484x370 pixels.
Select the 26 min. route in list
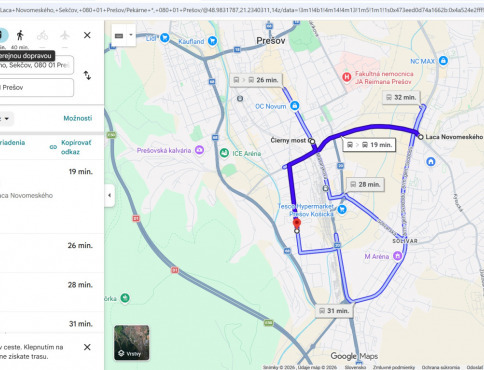(52, 253)
